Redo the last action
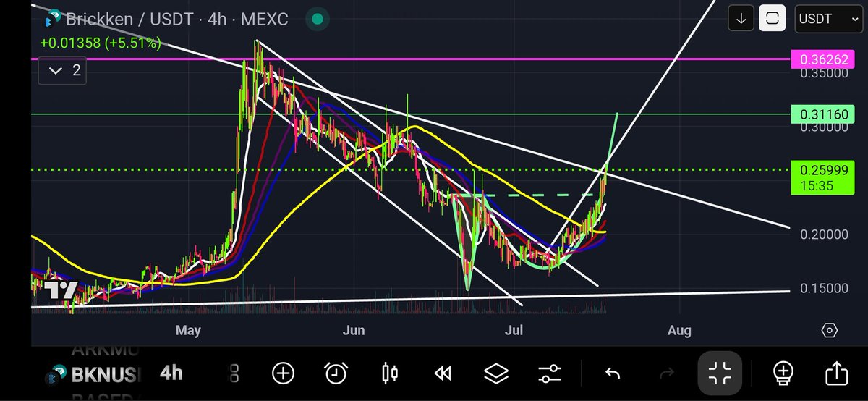868x401 pixels. tap(666, 373)
